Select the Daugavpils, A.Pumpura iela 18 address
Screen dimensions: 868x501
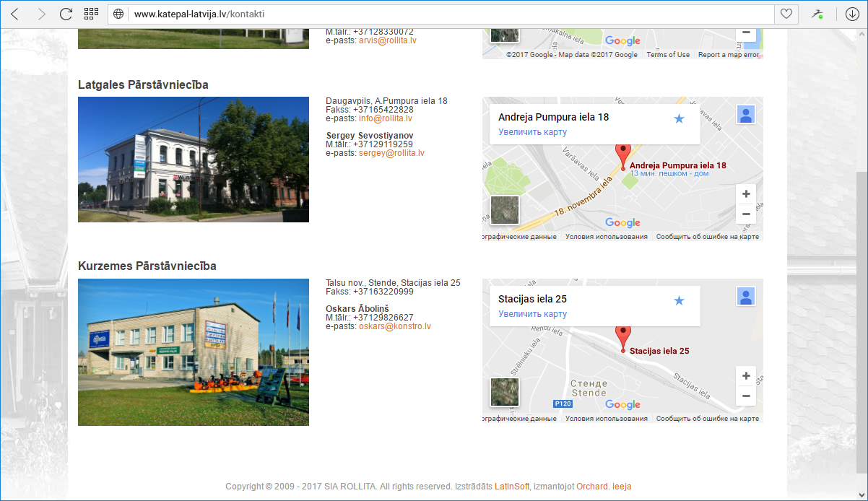point(386,101)
